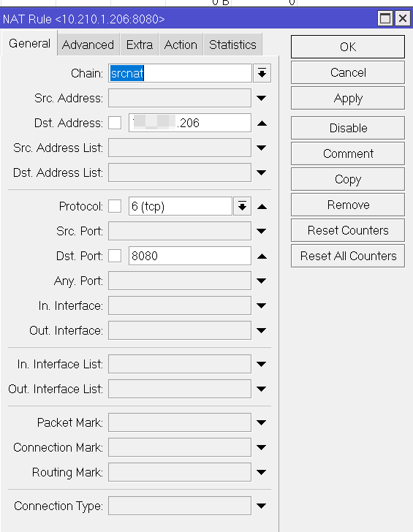Screen dimensions: 413x532
Task: Expand the Connection Type field
Action: 261,506
